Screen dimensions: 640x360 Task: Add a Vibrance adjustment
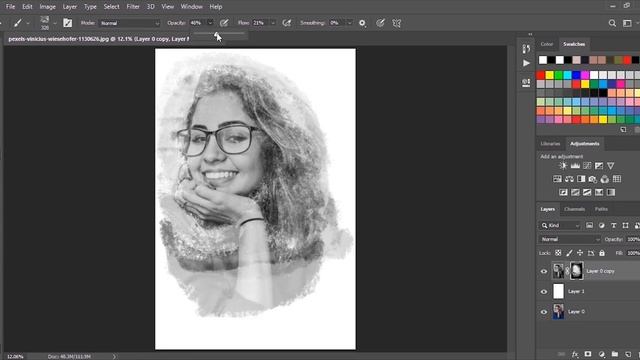click(611, 166)
